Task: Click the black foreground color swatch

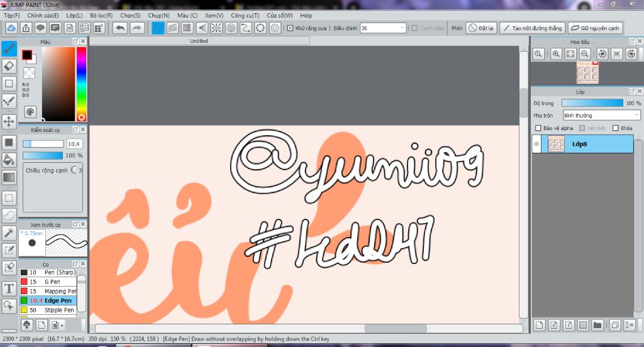Action: [27, 55]
